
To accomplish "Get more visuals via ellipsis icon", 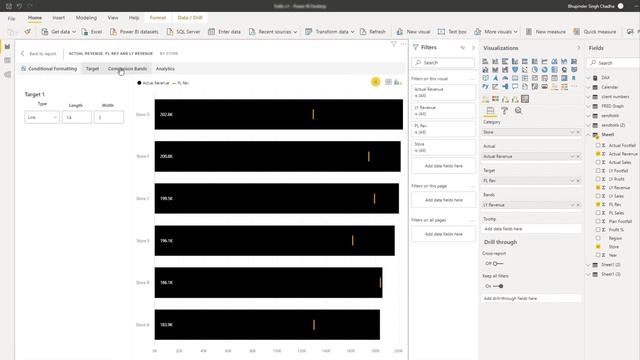I will (574, 87).
